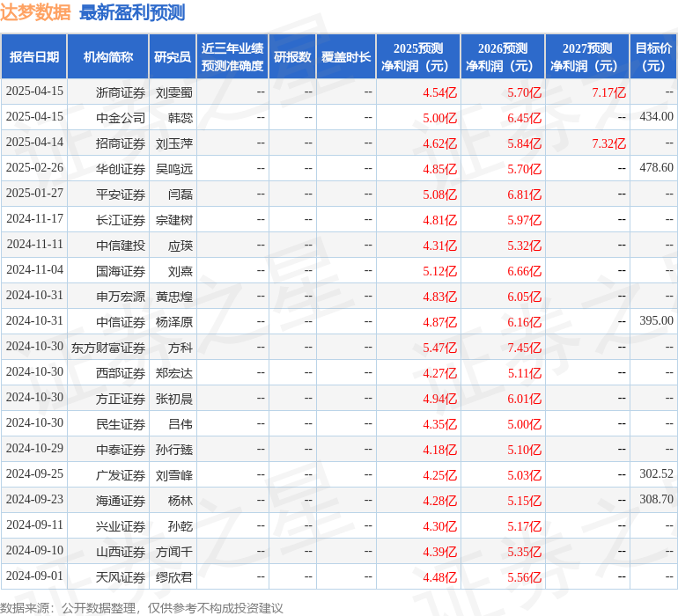Open the 天风证券 institution entry
Image resolution: width=678 pixels, height=616 pixels.
tap(121, 577)
